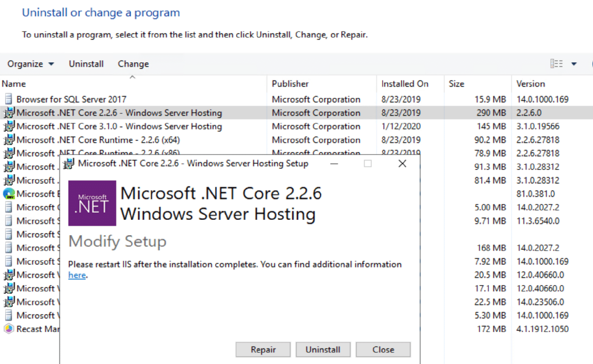This screenshot has width=593, height=364.
Task: Click the 172 MB size cell
Action: point(491,329)
